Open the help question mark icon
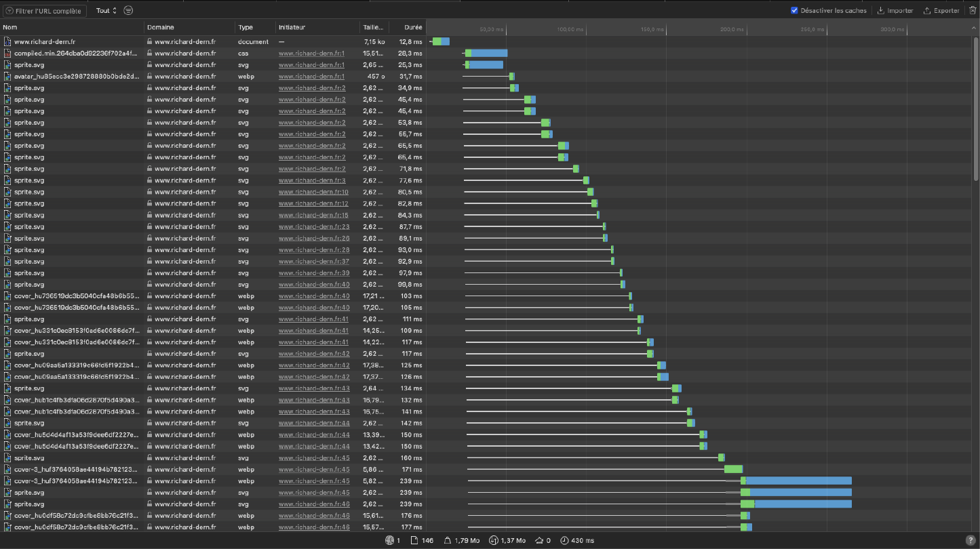Screen dimensions: 980x549 [970, 540]
